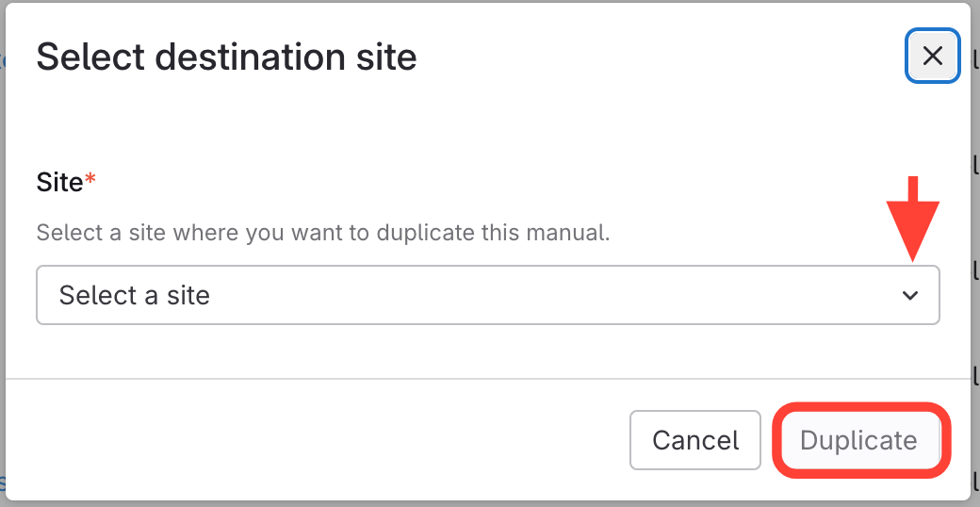Screen dimensions: 980x507
Task: Click the 'Select a site' placeholder text
Action: (135, 296)
